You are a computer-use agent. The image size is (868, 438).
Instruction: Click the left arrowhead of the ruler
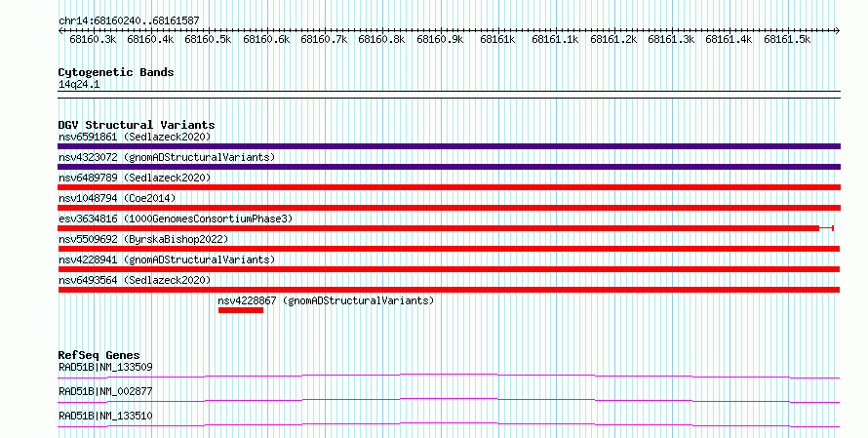click(x=60, y=31)
